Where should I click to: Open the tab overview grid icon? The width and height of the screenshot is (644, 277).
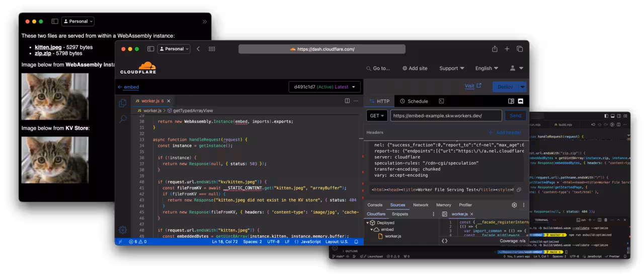[x=212, y=49]
